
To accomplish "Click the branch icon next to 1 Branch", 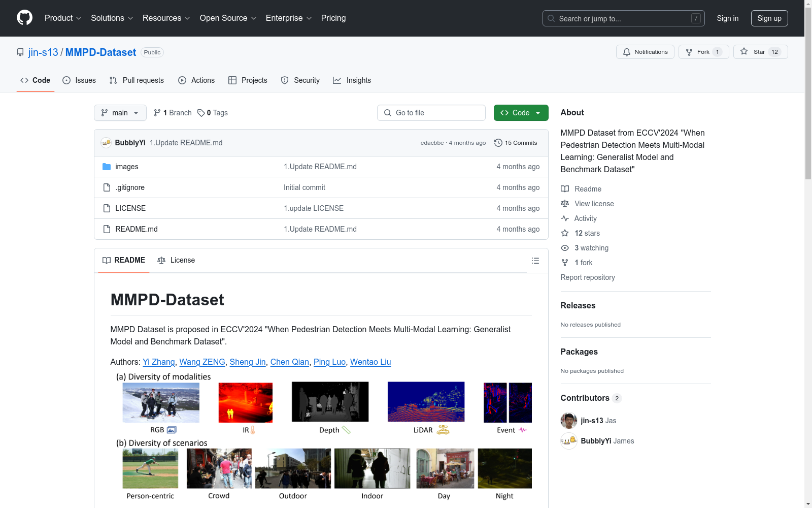I will click(157, 112).
